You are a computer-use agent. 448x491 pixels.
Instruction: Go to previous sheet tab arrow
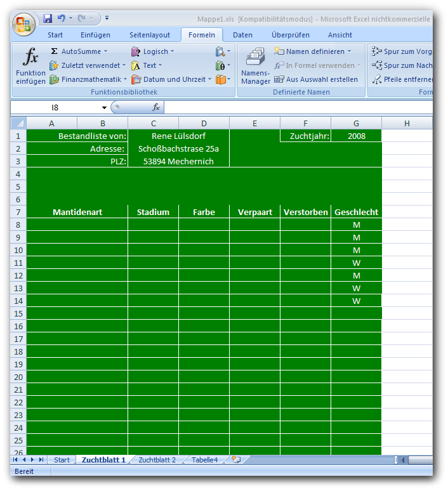coord(24,460)
